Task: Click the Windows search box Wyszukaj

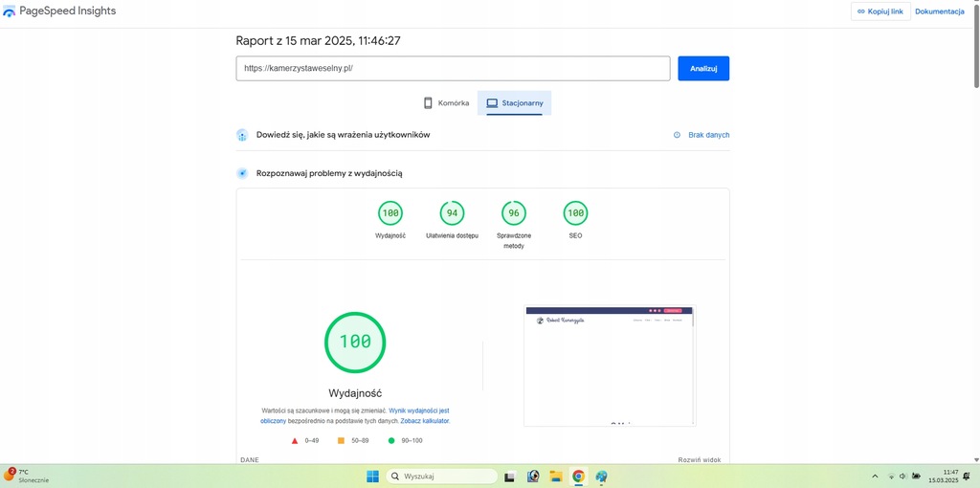Action: (x=442, y=476)
